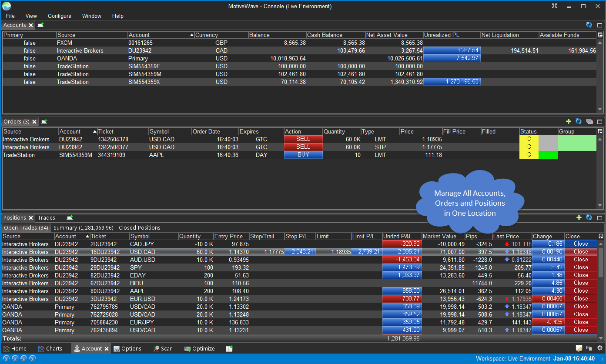Click the yellow C status cell of STP order
Screen dimensions: 606x364
(x=529, y=147)
